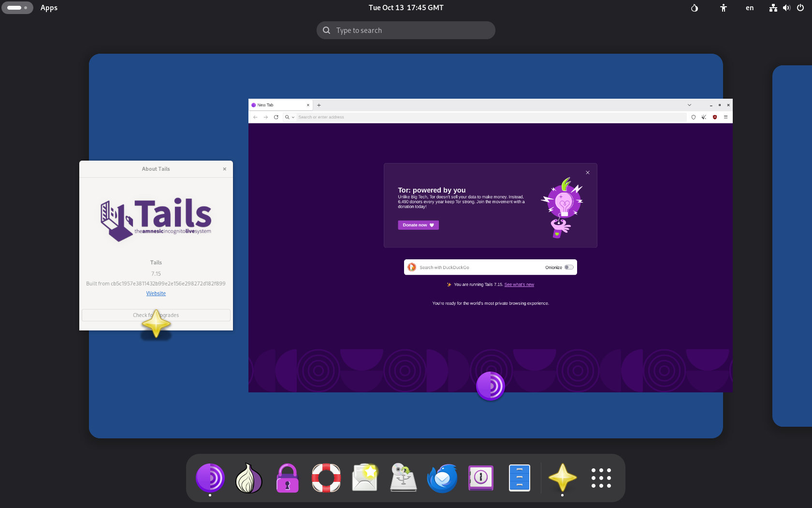Viewport: 812px width, 508px height.
Task: Click Check for upgrades button
Action: (x=156, y=315)
